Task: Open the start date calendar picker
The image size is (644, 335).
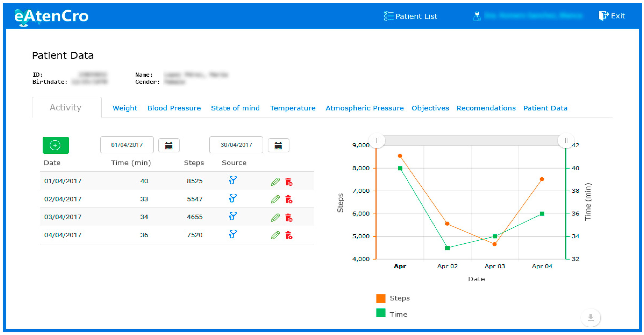Action: click(169, 145)
